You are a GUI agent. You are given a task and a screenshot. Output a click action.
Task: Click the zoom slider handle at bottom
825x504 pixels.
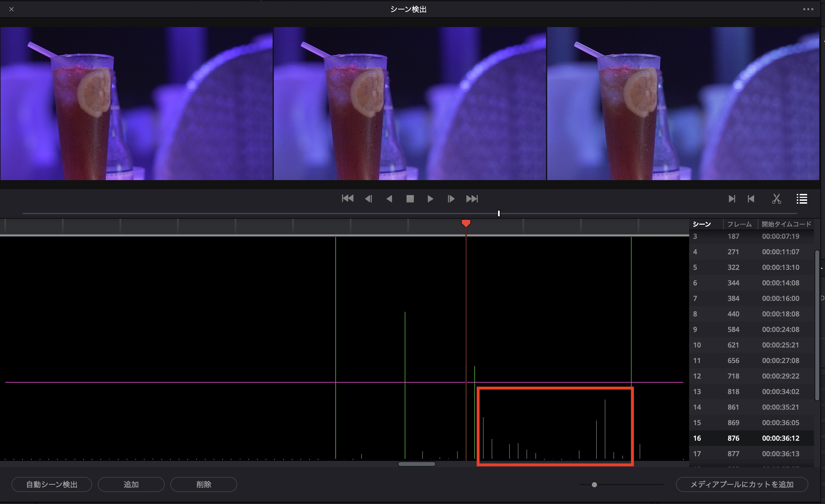594,485
